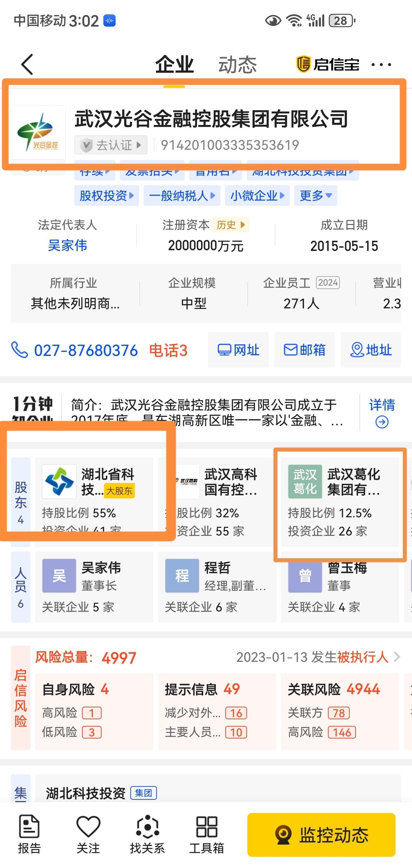Expand the 更多 tags dropdown
Viewport: 412px width, 868px height.
316,196
